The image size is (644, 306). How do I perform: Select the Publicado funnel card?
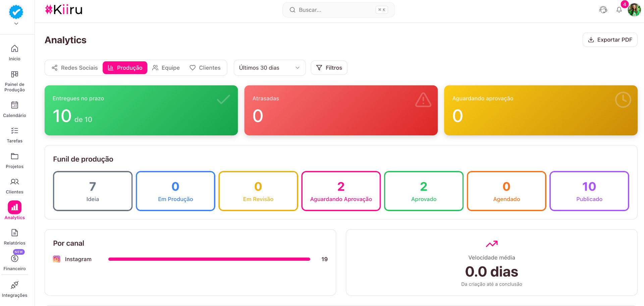click(589, 191)
